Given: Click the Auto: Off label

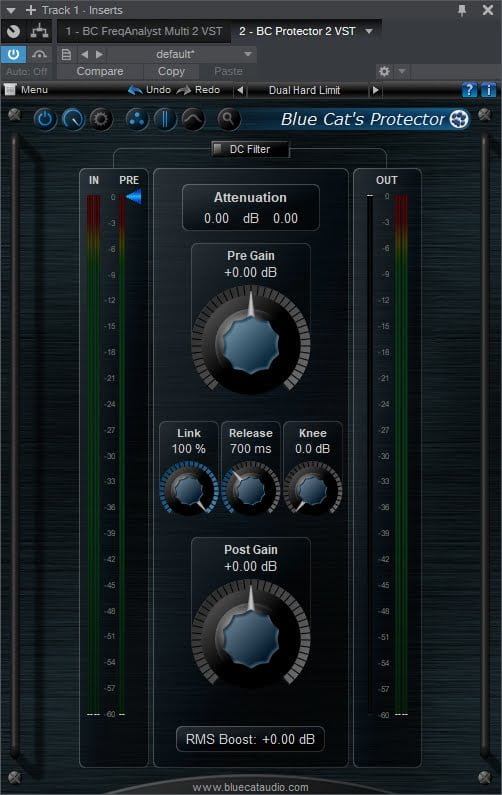Looking at the screenshot, I should [x=27, y=71].
